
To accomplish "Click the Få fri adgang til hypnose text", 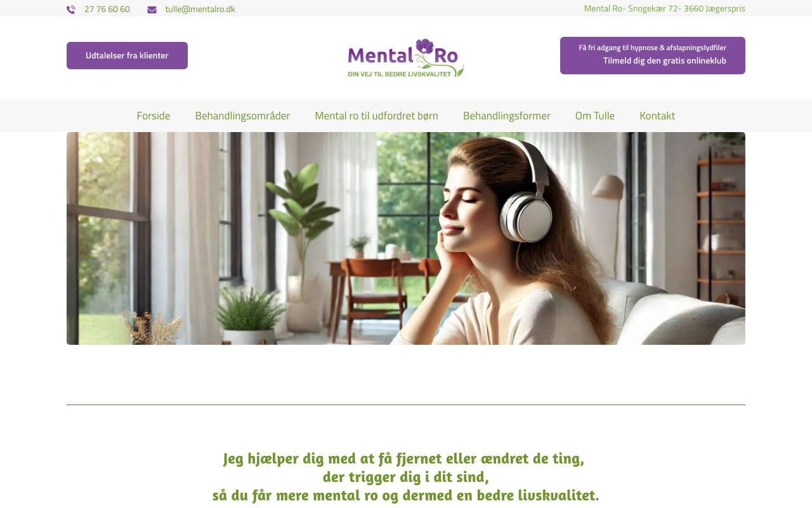I will 652,48.
